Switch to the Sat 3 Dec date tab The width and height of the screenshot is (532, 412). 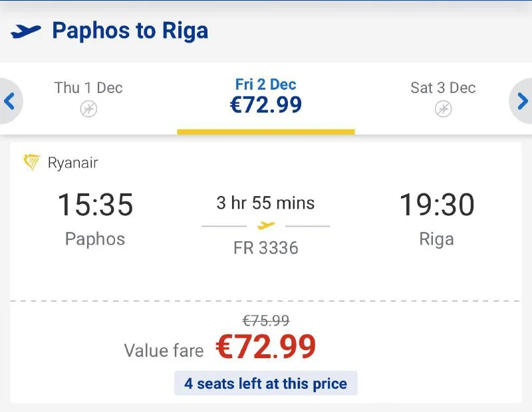(x=444, y=98)
